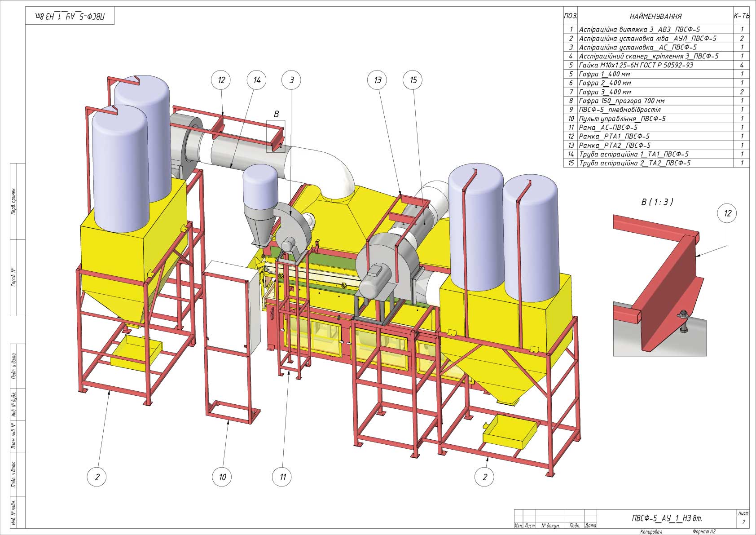This screenshot has width=756, height=535.
Task: Click the detail marker box labeled 'B' on pipe
Action: [x=276, y=136]
